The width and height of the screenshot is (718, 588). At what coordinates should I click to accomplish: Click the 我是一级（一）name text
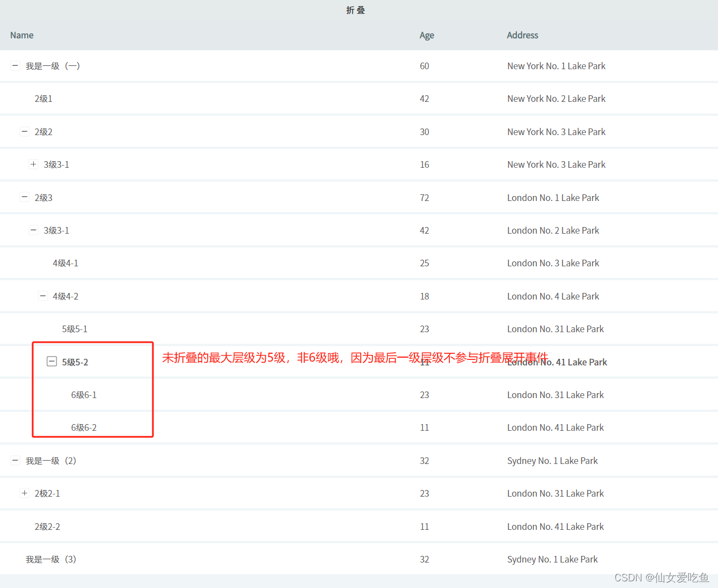click(x=53, y=66)
